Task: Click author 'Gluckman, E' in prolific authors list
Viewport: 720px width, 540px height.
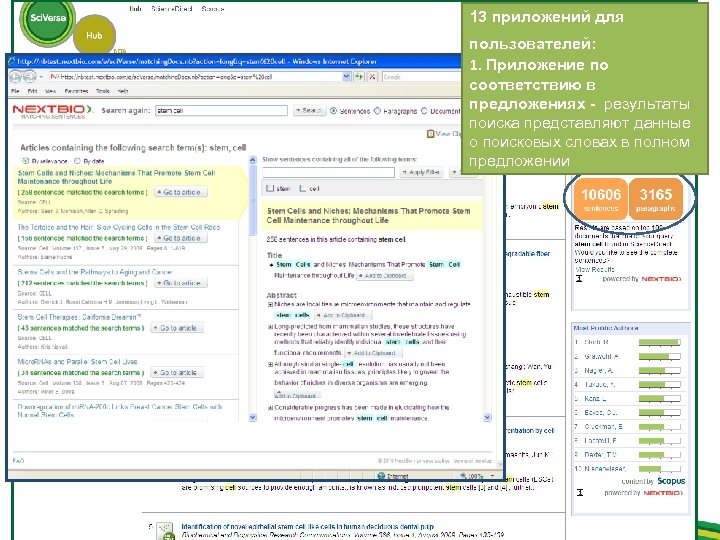Action: pos(603,427)
